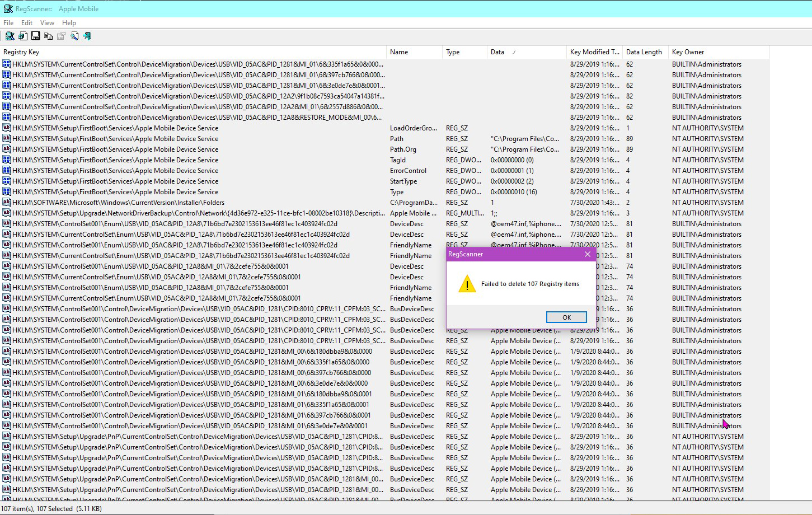Click the 'TagId' name cell
Image resolution: width=812 pixels, height=515 pixels.
pos(398,160)
